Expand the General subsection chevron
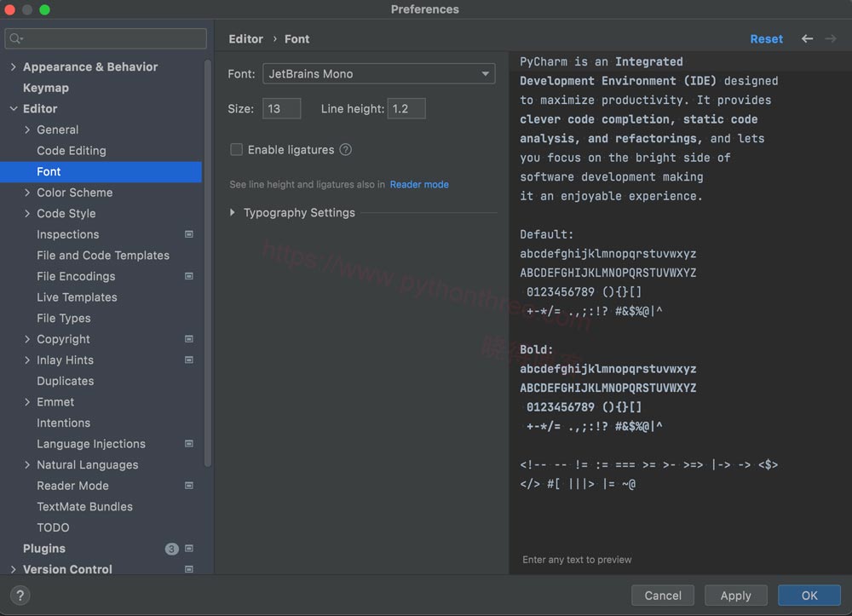 coord(27,130)
